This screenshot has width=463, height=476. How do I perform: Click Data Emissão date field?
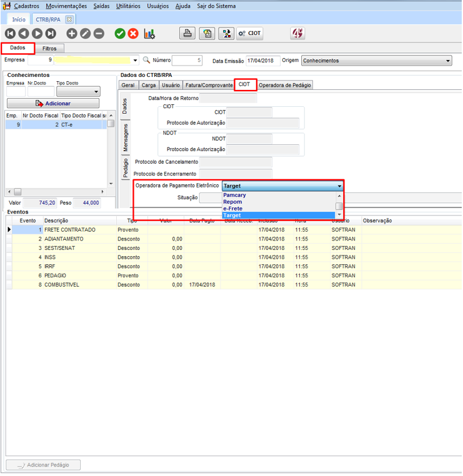262,61
